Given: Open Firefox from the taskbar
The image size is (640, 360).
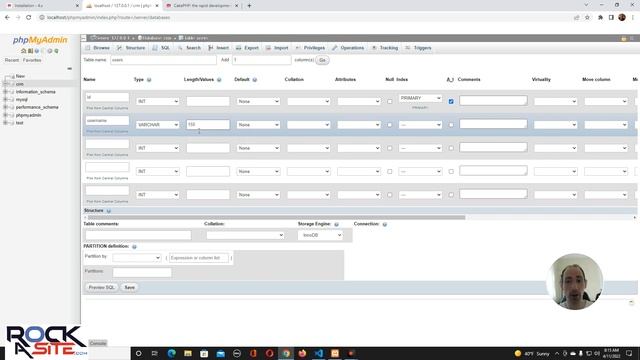Looking at the screenshot, I should click(x=302, y=353).
